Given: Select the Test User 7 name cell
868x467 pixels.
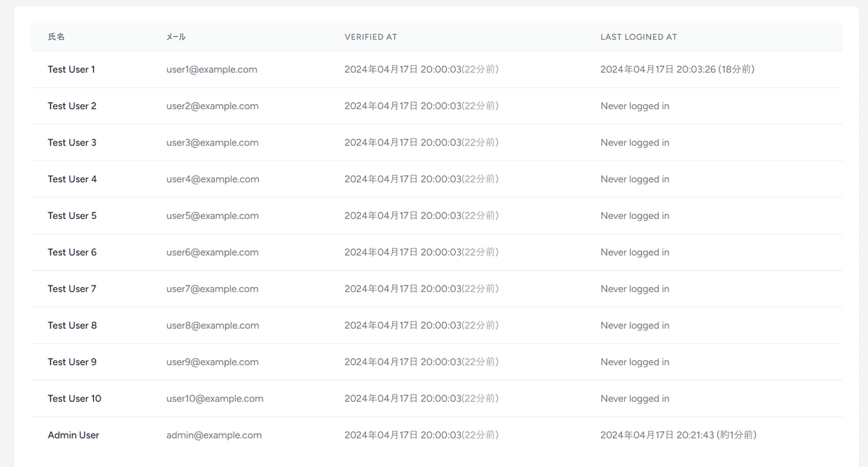Looking at the screenshot, I should click(x=72, y=288).
